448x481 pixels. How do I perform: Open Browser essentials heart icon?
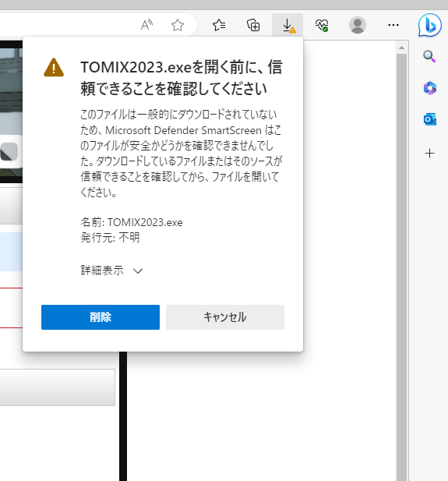coord(322,25)
